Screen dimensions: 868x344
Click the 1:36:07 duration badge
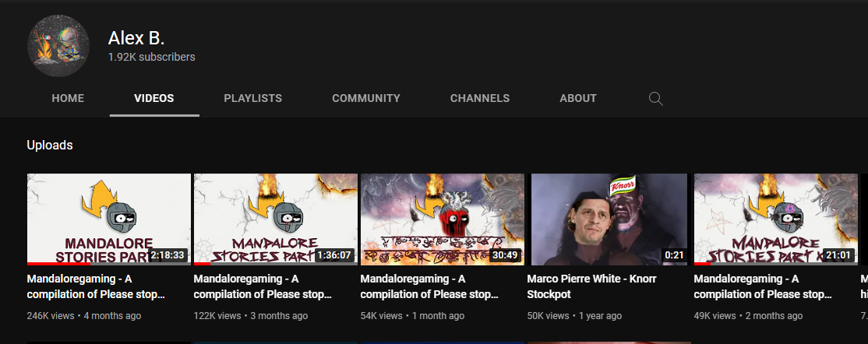(x=335, y=255)
